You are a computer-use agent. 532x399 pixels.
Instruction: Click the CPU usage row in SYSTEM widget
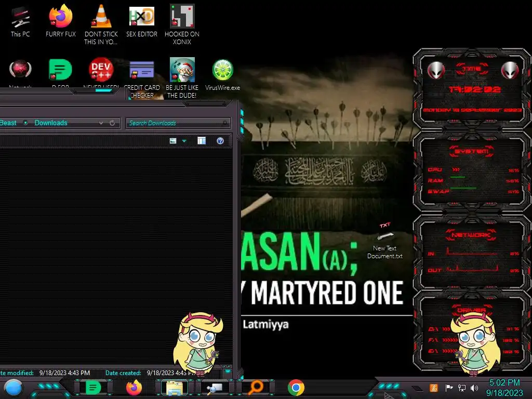(473, 170)
